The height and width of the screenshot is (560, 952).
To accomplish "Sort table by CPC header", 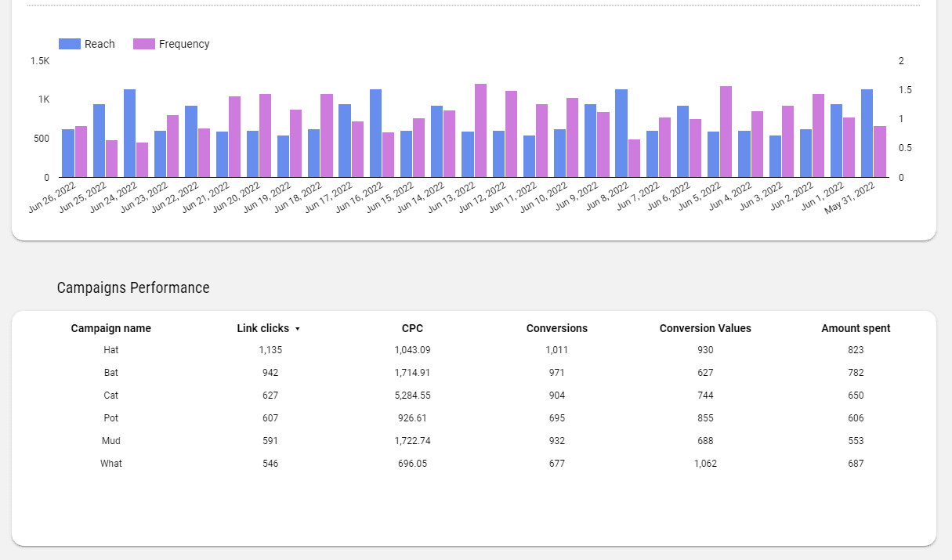I will pyautogui.click(x=413, y=328).
